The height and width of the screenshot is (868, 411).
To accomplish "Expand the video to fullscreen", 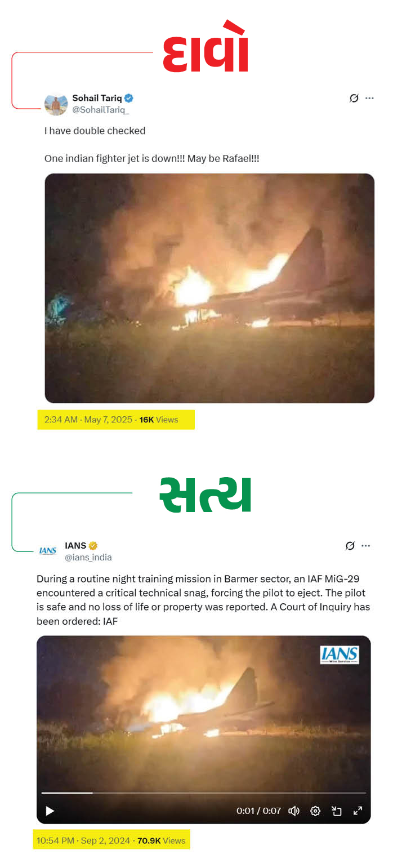I will tap(358, 811).
